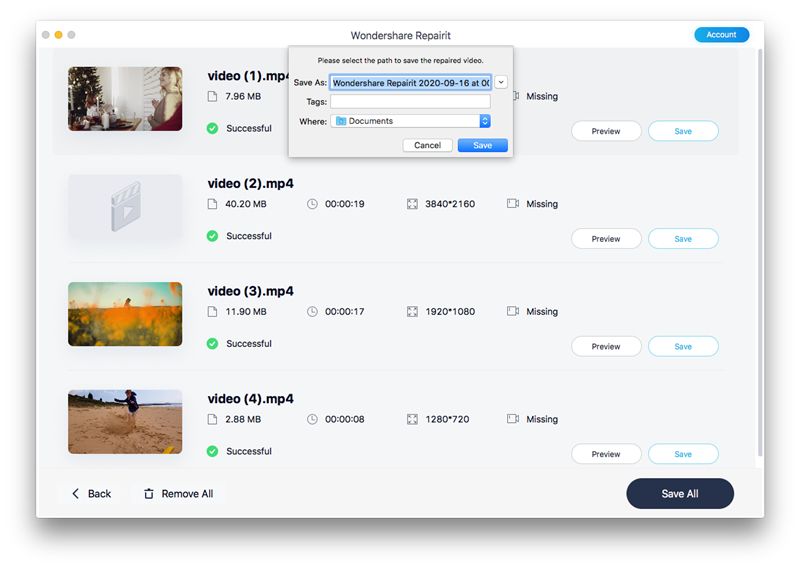Save video (2).mp4 from its row
This screenshot has width=800, height=569.
pyautogui.click(x=683, y=239)
